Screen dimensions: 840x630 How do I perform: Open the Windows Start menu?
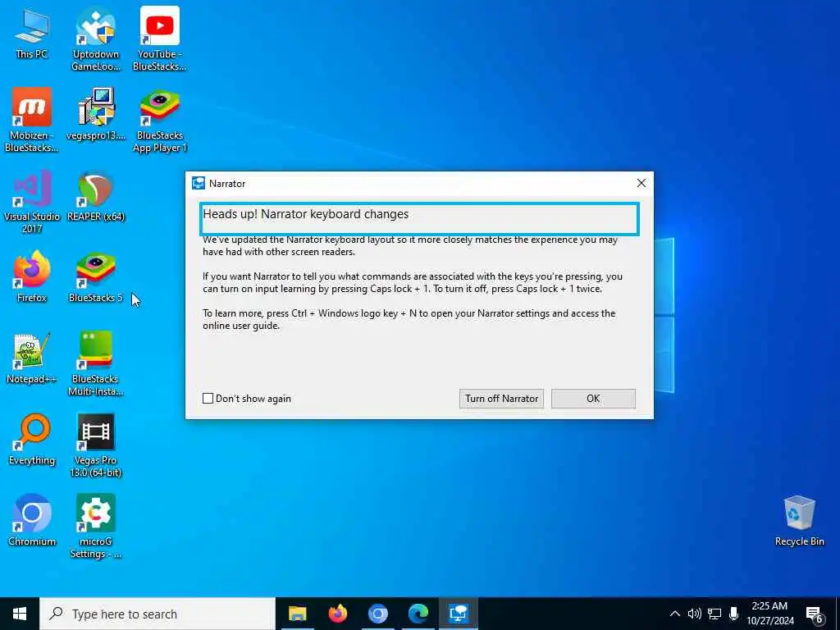click(20, 614)
